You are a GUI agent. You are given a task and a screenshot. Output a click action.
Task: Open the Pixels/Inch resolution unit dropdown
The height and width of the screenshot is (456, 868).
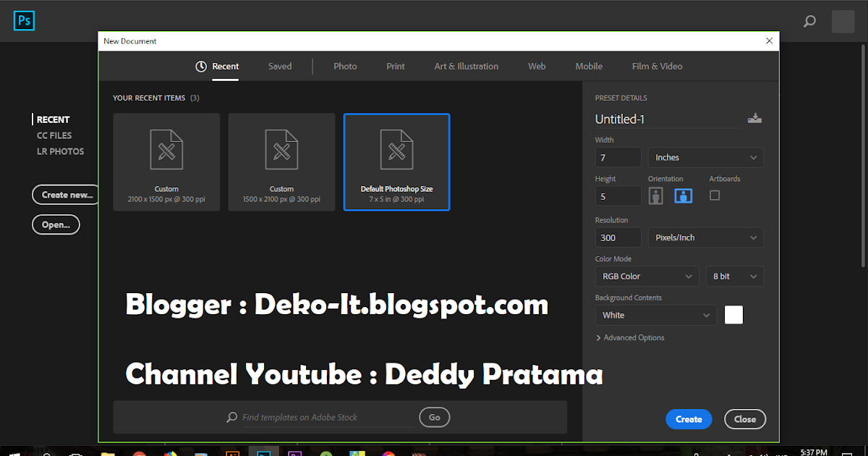tap(706, 237)
